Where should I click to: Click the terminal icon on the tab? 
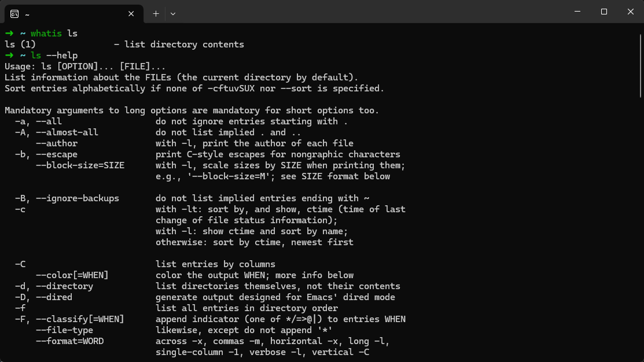coord(14,13)
